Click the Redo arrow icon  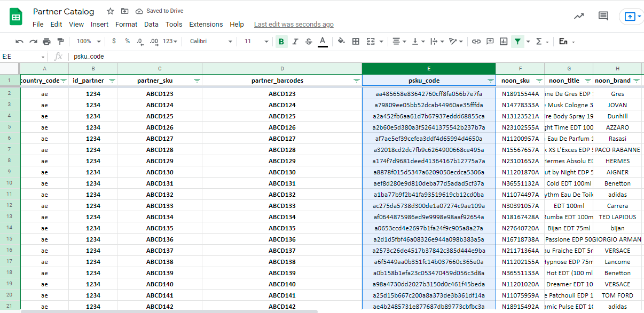33,42
